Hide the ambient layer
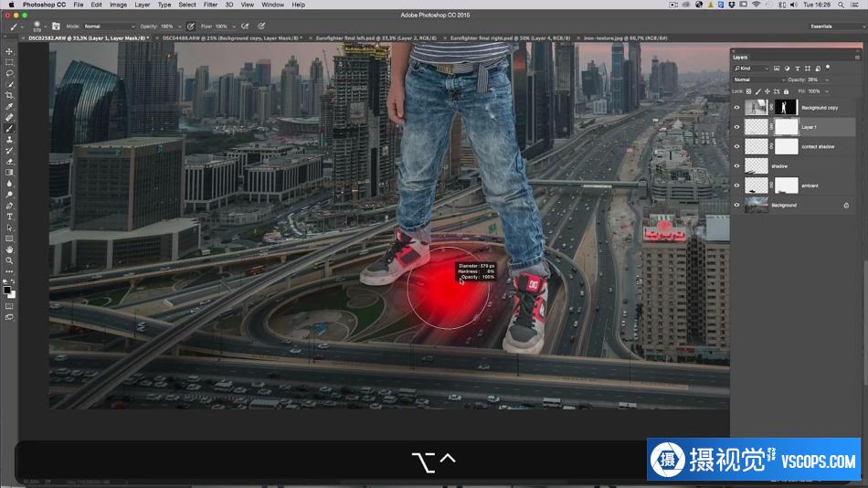This screenshot has height=488, width=868. click(736, 185)
